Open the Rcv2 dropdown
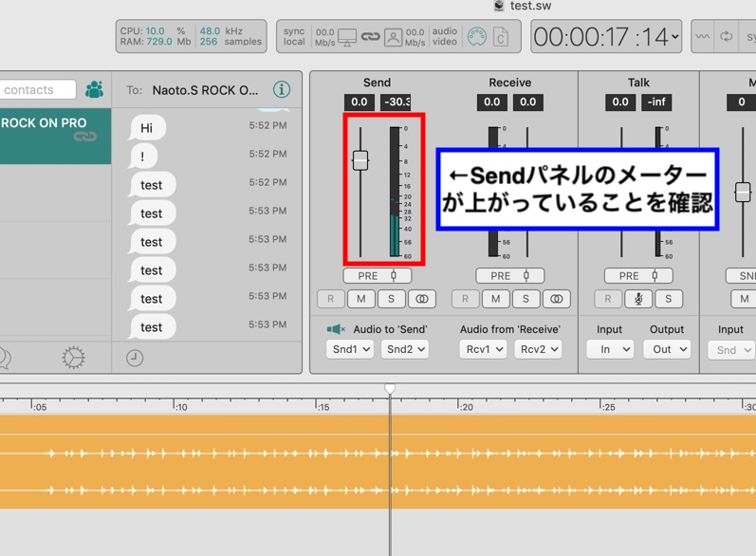 [x=538, y=349]
